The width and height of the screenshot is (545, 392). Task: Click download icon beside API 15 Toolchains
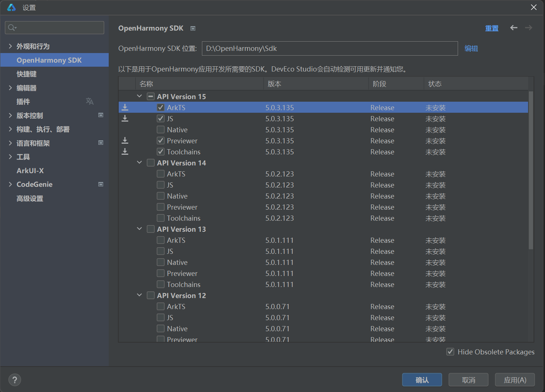click(125, 151)
